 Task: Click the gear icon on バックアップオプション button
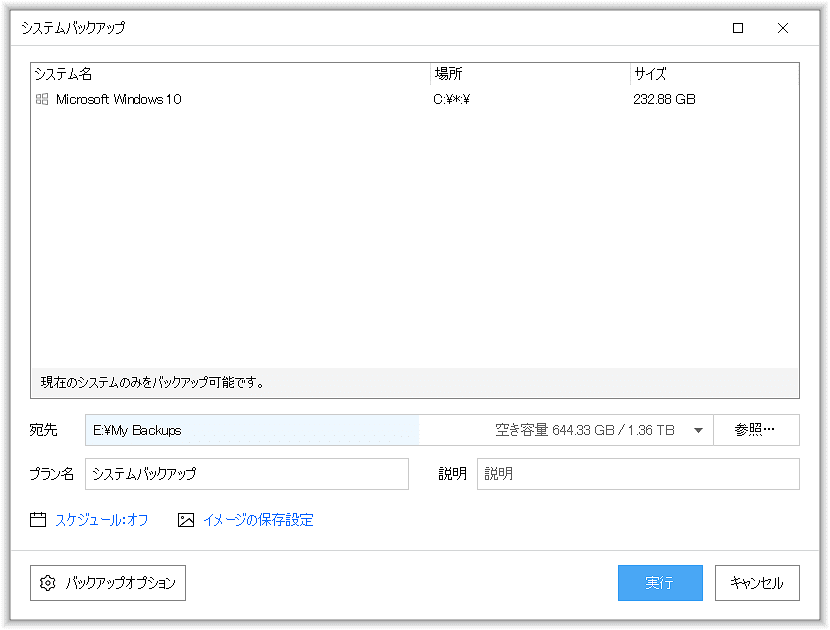pyautogui.click(x=48, y=583)
